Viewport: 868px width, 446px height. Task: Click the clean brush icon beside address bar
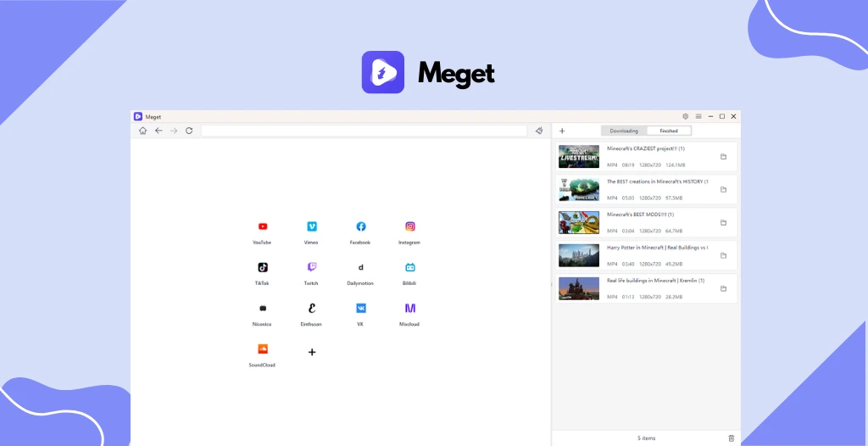coord(539,131)
